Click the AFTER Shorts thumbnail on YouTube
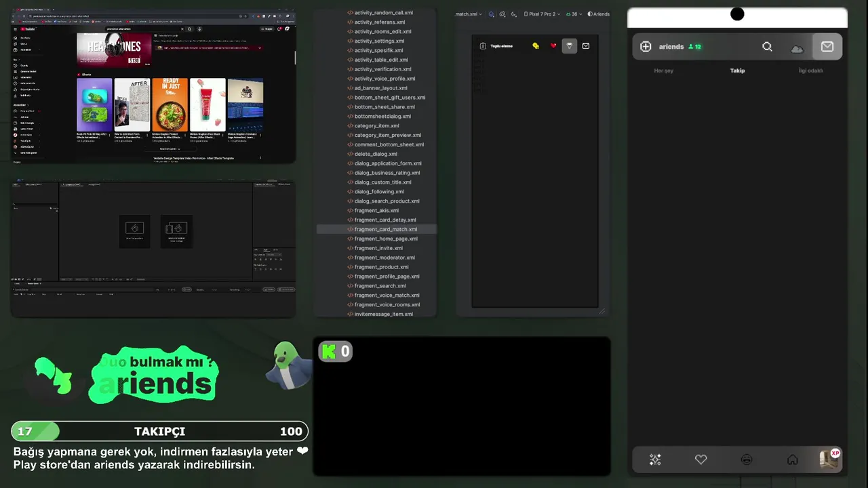Image resolution: width=868 pixels, height=488 pixels. pyautogui.click(x=132, y=104)
